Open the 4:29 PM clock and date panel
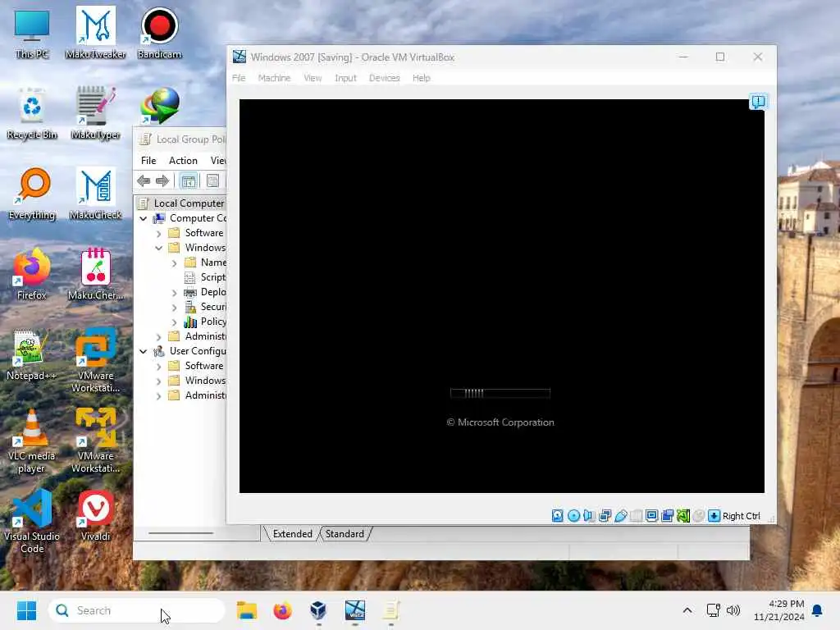Image resolution: width=840 pixels, height=630 pixels. (779, 610)
